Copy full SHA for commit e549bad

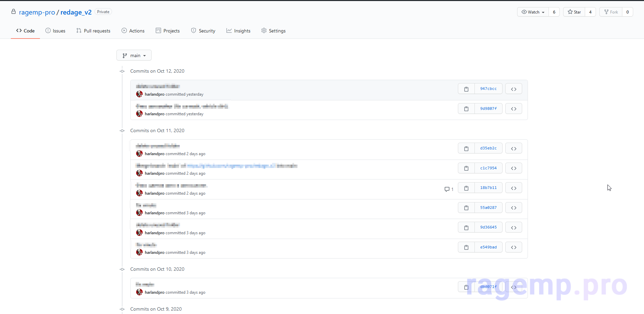coord(466,247)
